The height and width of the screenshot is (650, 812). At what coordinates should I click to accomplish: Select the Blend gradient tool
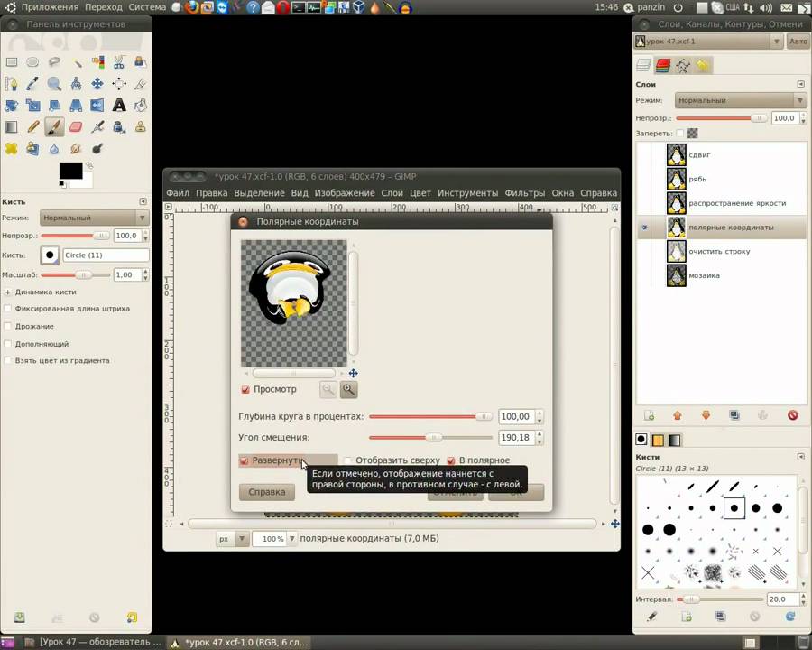(x=12, y=127)
